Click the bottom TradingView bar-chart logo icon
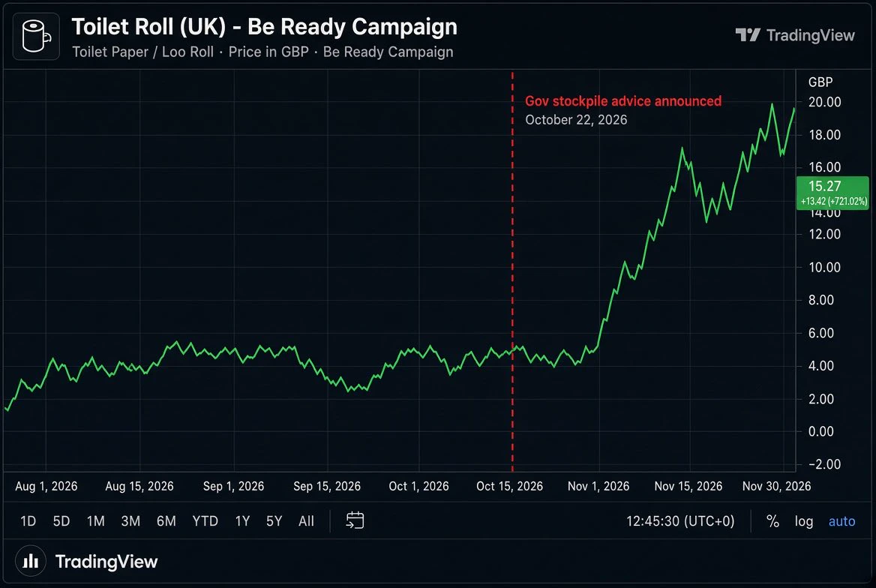 pos(31,560)
